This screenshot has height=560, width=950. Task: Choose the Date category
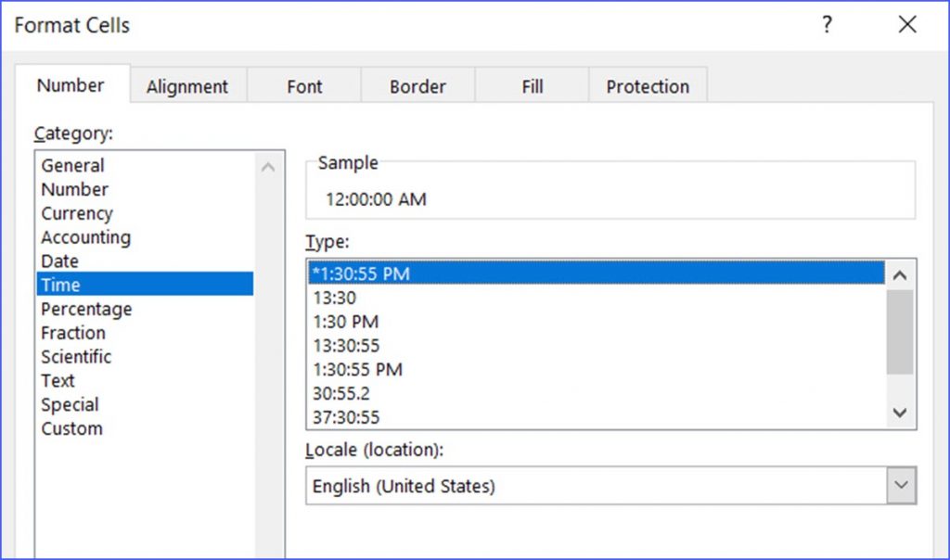click(x=59, y=261)
